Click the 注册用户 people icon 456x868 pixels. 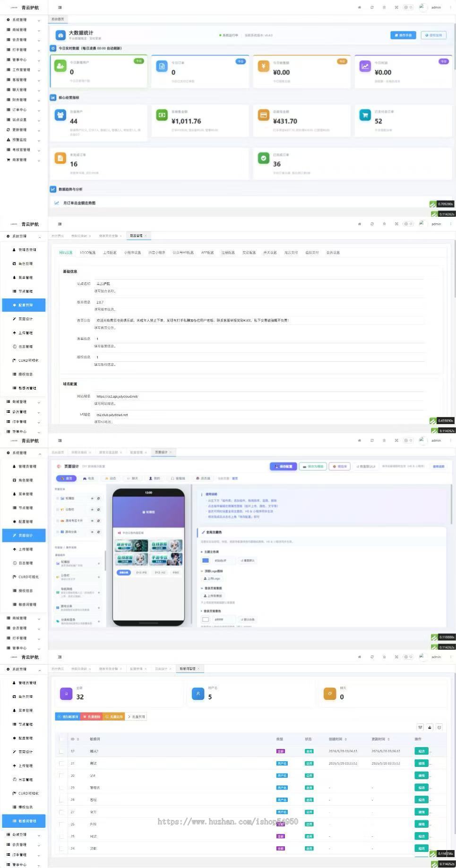tap(60, 115)
